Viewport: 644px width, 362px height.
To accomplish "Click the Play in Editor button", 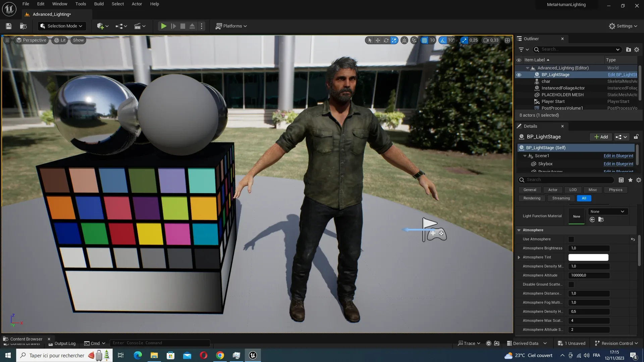I will [x=163, y=26].
